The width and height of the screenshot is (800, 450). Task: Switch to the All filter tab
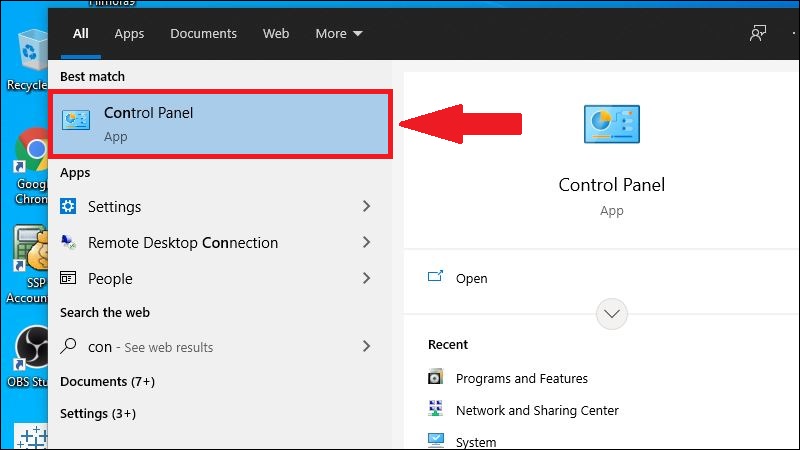(81, 33)
